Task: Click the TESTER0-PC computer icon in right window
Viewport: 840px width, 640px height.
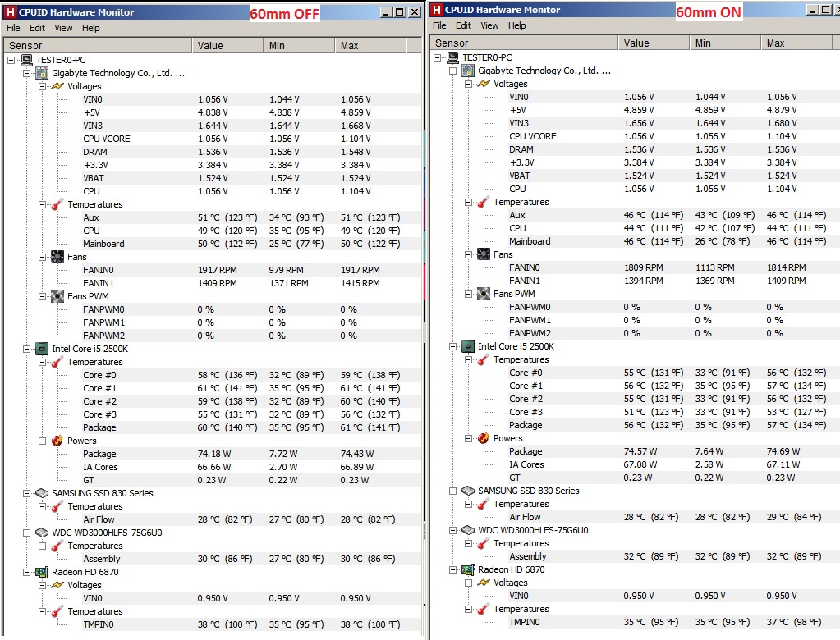Action: (452, 57)
